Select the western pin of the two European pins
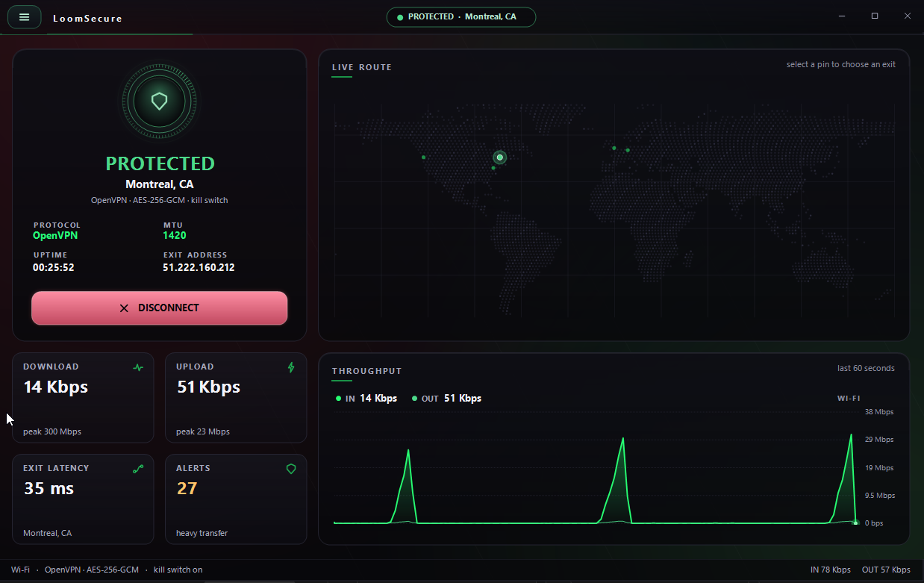The height and width of the screenshot is (583, 924). click(x=614, y=148)
